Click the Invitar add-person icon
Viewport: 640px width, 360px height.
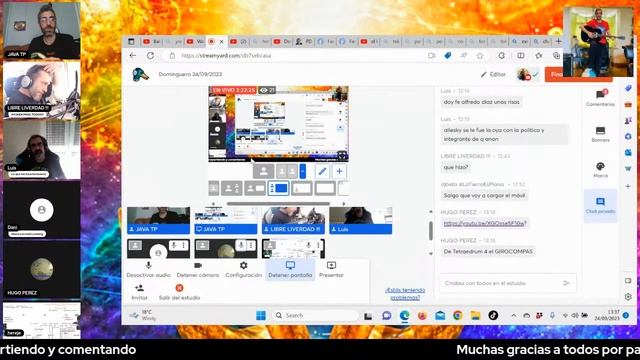(x=140, y=288)
